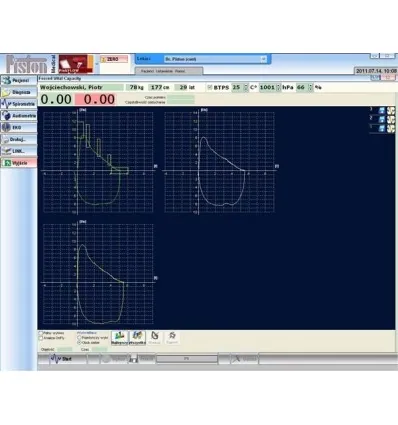Viewport: 398px width, 425px height.
Task: Click the red Wyjście exit button
Action: point(19,163)
